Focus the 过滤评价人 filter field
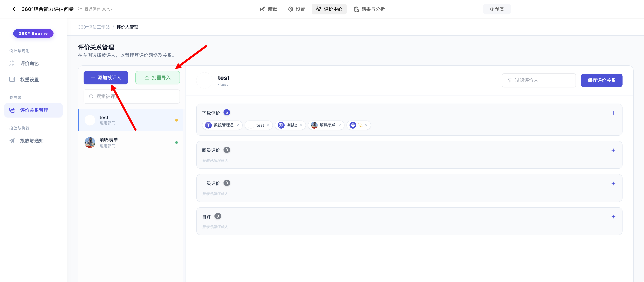644x282 pixels. [x=539, y=81]
